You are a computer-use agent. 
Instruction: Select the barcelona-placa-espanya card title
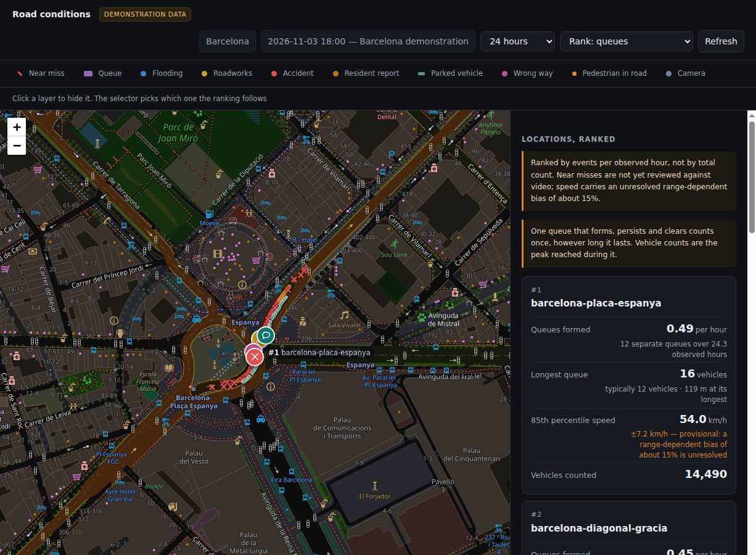point(596,303)
